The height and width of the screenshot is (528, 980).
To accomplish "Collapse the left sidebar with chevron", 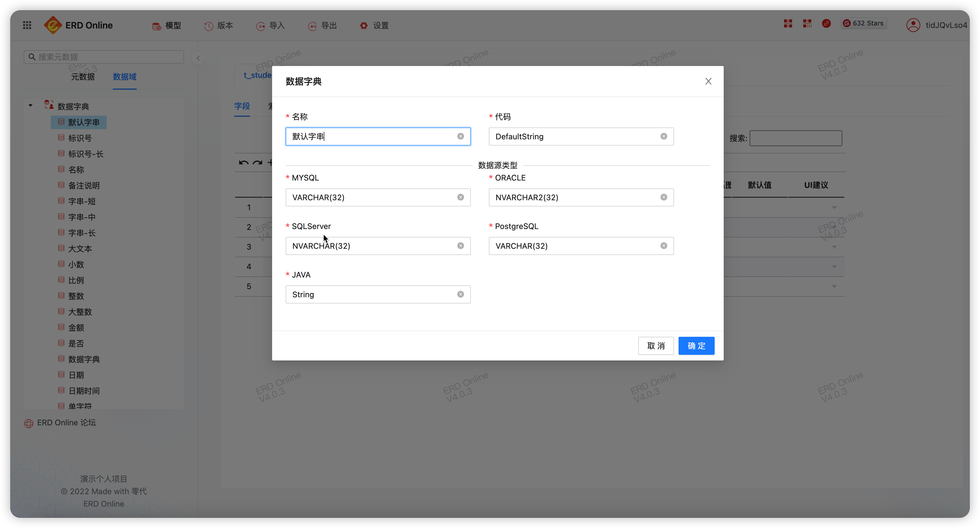I will (198, 58).
